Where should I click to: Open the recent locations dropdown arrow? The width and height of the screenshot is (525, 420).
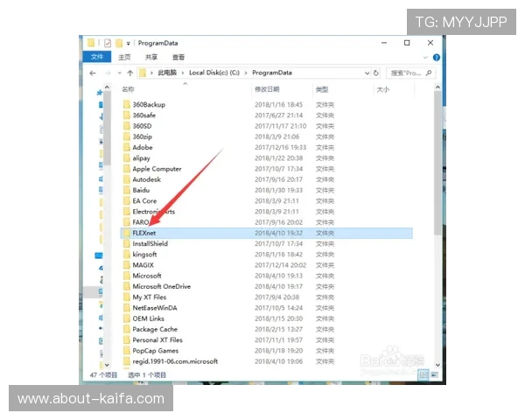pos(120,73)
